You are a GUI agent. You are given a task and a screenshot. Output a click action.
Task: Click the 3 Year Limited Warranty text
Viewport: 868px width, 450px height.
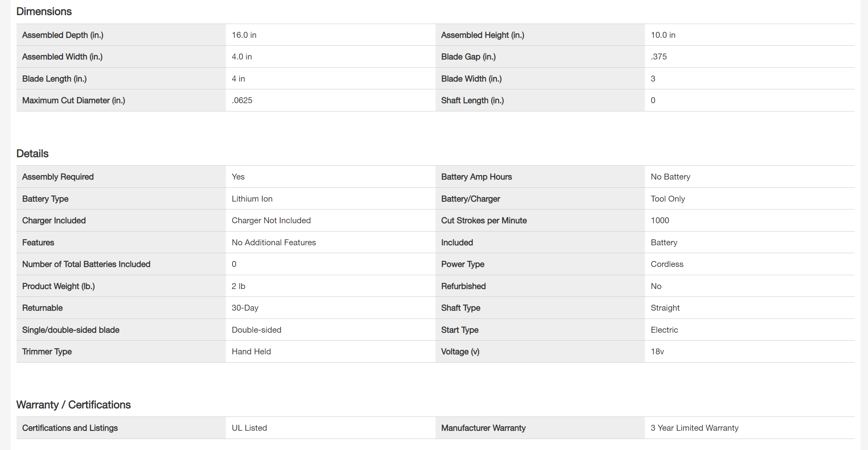694,428
